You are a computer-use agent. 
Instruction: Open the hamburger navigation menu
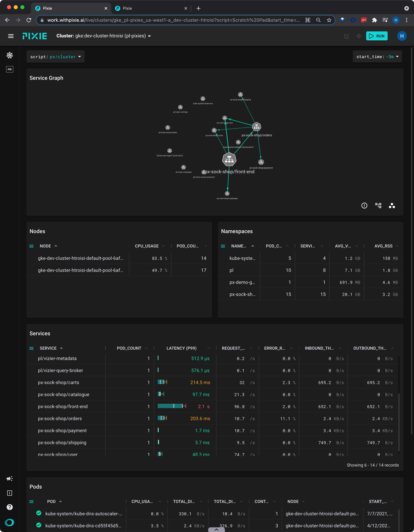(11, 36)
